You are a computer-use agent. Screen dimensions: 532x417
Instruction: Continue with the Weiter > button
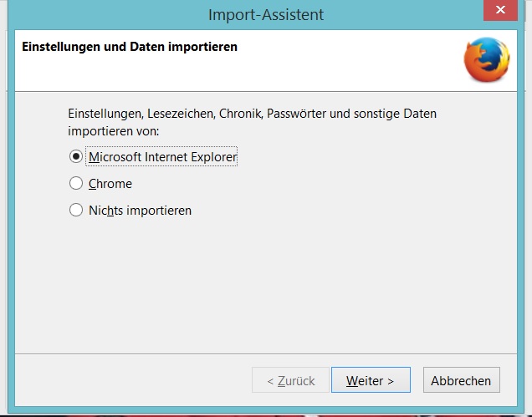(371, 380)
